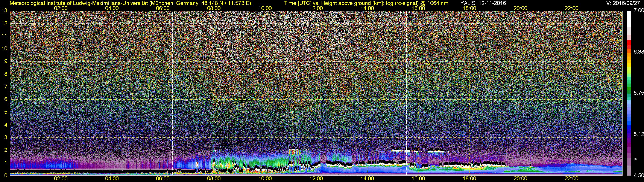
Task: Click the 5 km height axis label
Action: (x=6, y=112)
